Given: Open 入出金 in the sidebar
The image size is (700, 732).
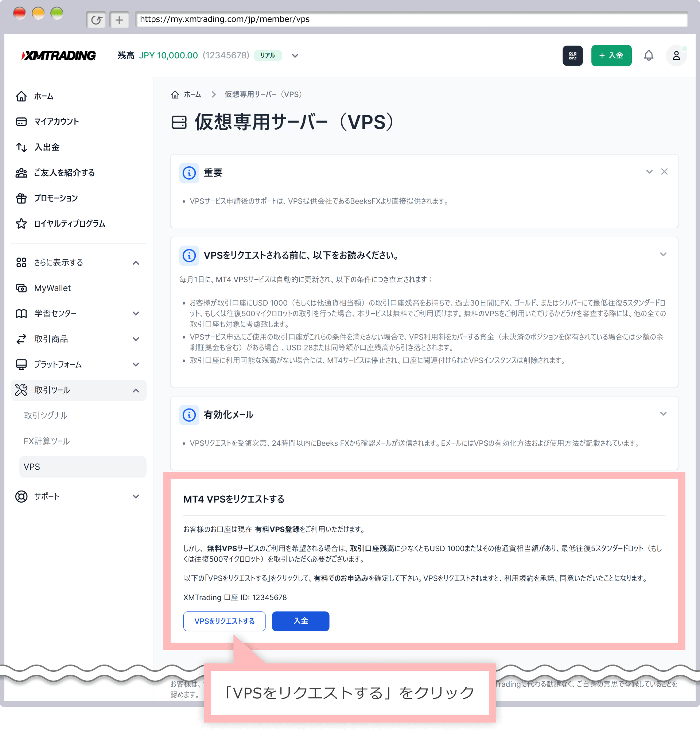Looking at the screenshot, I should tap(78, 147).
